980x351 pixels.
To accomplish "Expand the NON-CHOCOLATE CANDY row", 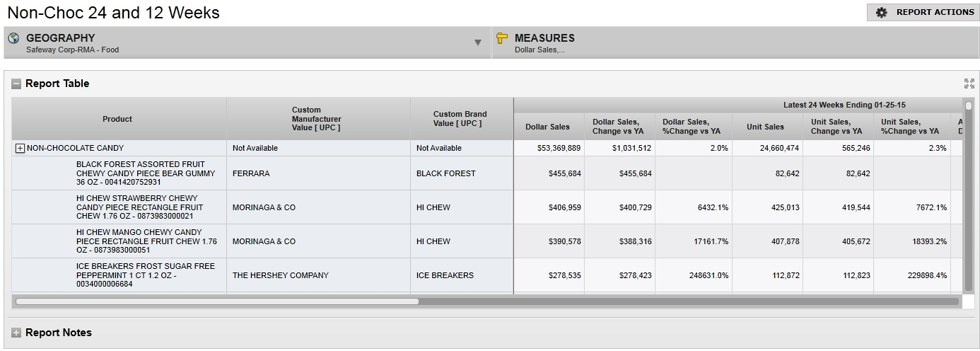I will tap(20, 149).
